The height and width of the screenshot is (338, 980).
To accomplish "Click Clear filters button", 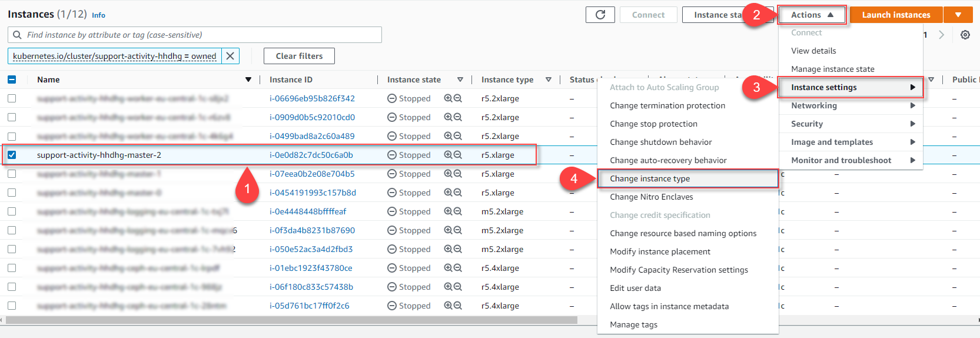I will coord(299,56).
